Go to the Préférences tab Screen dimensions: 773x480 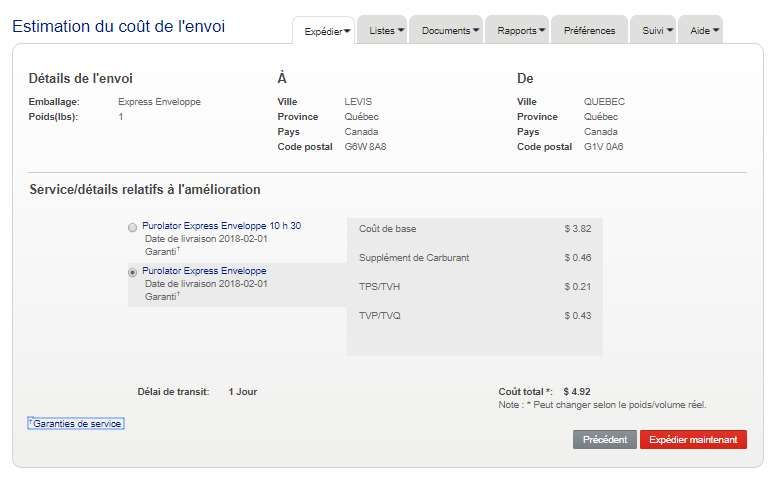coord(589,31)
